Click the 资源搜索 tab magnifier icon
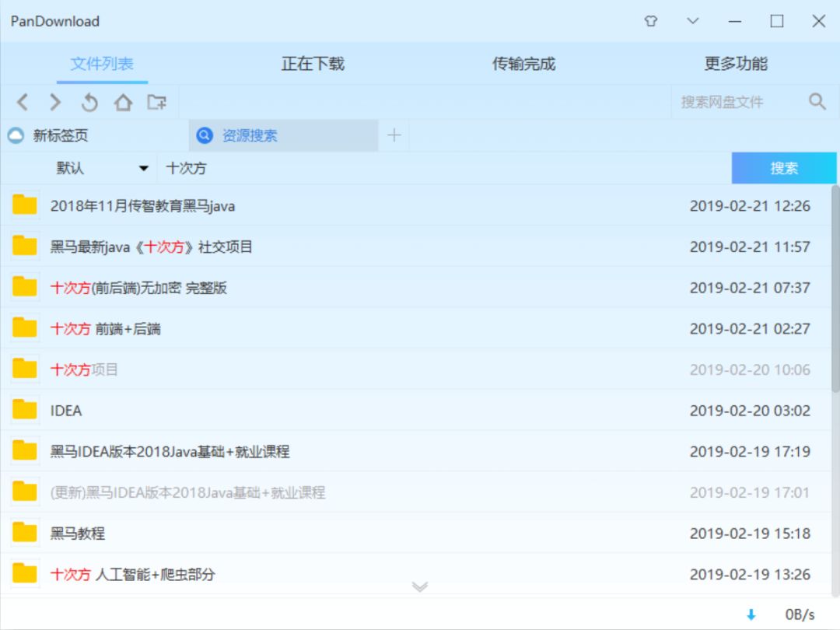The width and height of the screenshot is (840, 630). click(x=204, y=135)
